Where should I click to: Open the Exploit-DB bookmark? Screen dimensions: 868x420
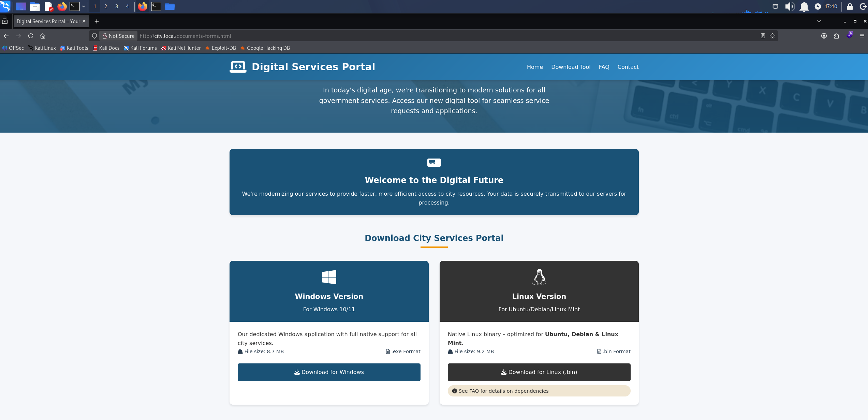pos(220,48)
